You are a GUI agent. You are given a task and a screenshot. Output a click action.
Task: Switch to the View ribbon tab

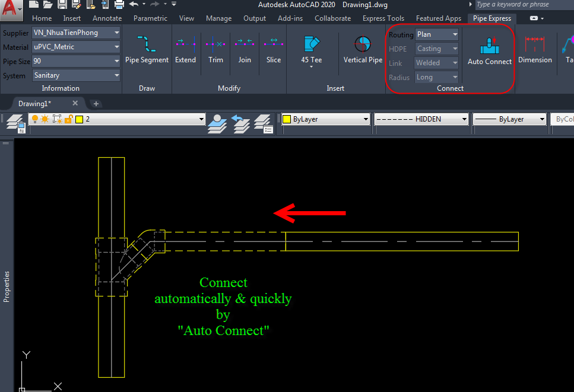coord(187,18)
